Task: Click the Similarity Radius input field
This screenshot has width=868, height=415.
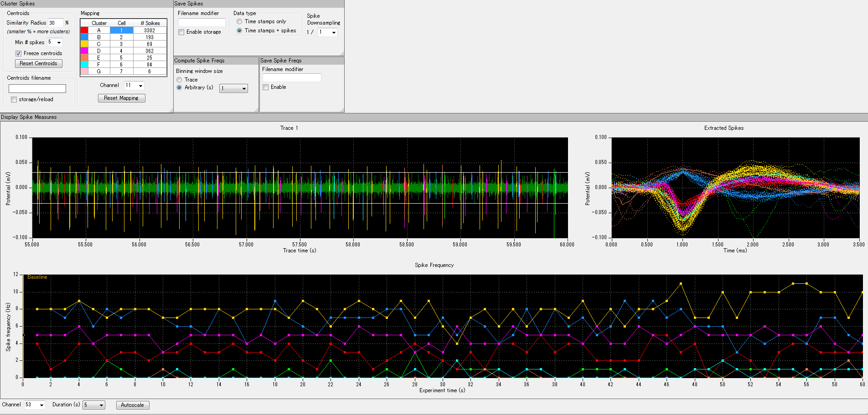Action: (55, 23)
